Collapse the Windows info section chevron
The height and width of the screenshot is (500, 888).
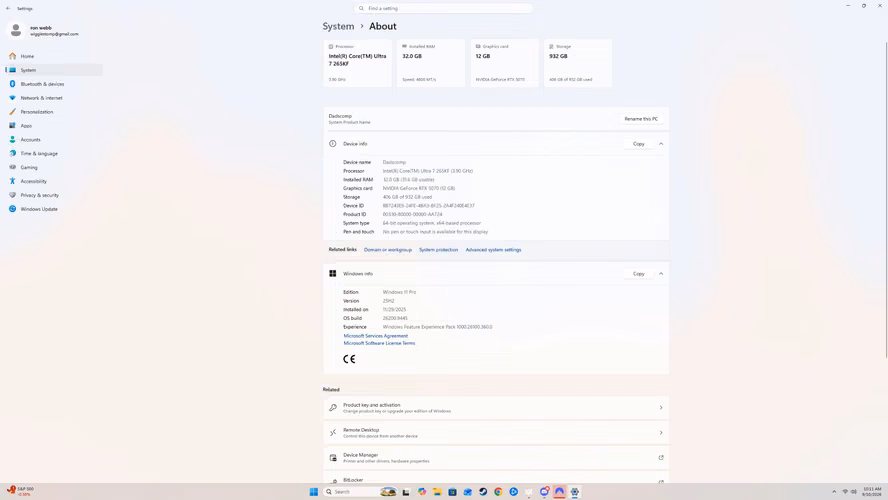click(661, 273)
